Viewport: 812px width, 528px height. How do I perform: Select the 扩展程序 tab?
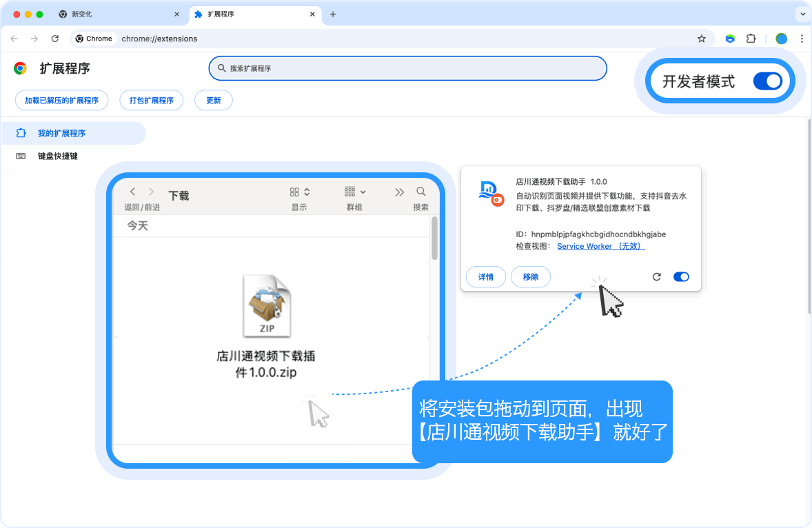(x=255, y=14)
